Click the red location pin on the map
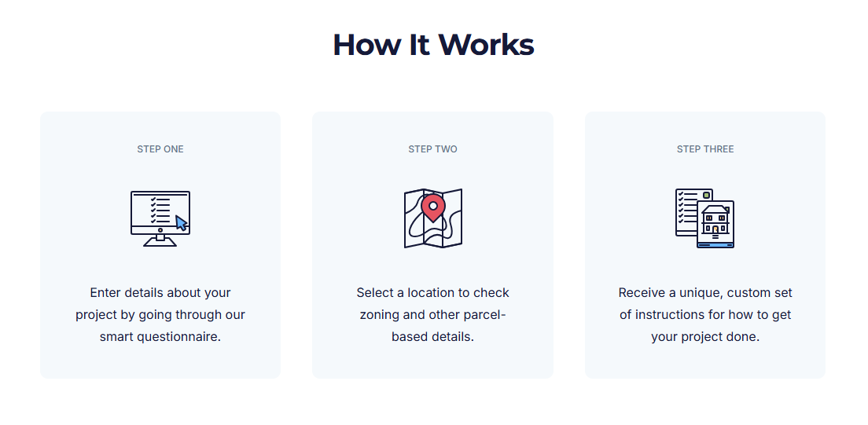The image size is (868, 425). [x=432, y=207]
